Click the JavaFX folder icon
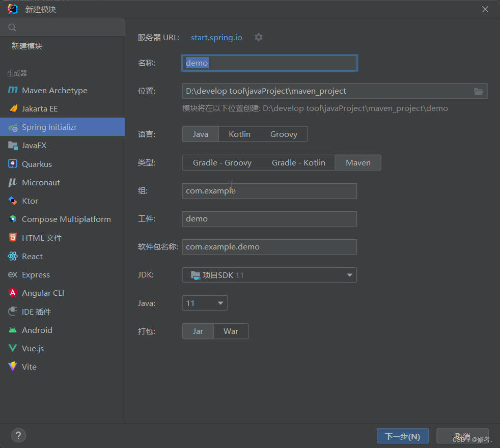500x448 pixels. click(13, 146)
